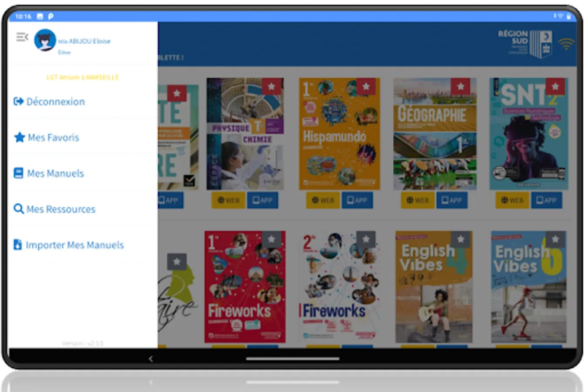The height and width of the screenshot is (392, 585).
Task: Click the Importer Mes Manuels file icon
Action: pyautogui.click(x=17, y=244)
